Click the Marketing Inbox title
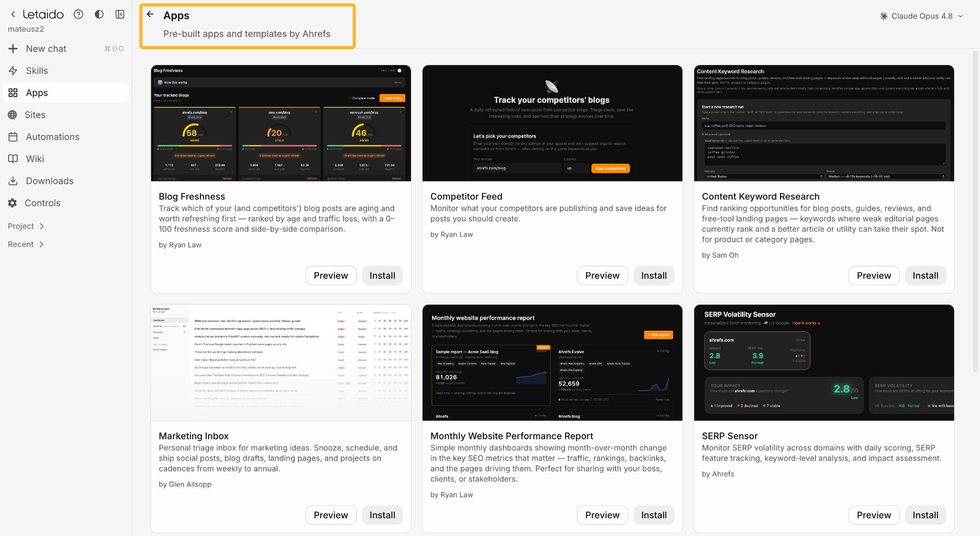Image resolution: width=980 pixels, height=536 pixels. point(193,436)
